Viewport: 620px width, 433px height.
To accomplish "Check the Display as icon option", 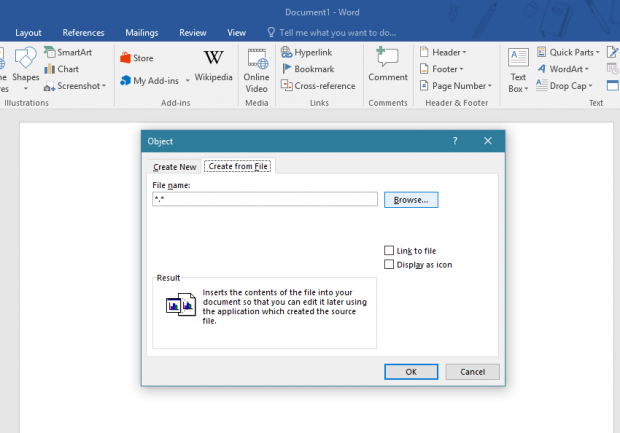I will 389,264.
